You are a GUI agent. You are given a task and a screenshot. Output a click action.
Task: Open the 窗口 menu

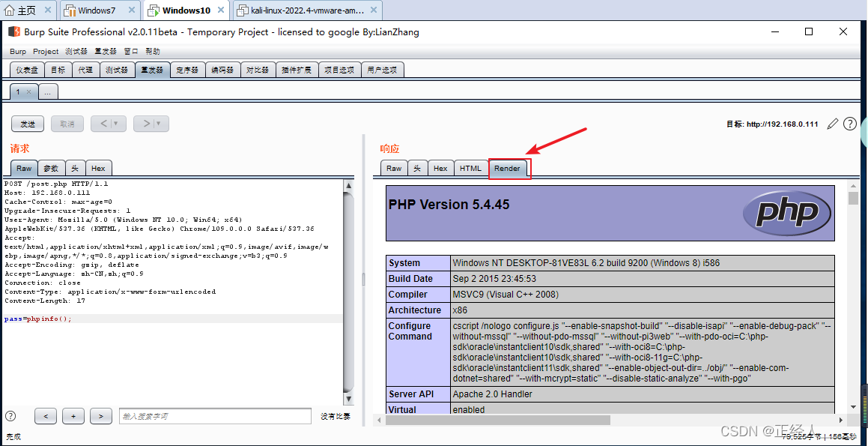[x=130, y=51]
